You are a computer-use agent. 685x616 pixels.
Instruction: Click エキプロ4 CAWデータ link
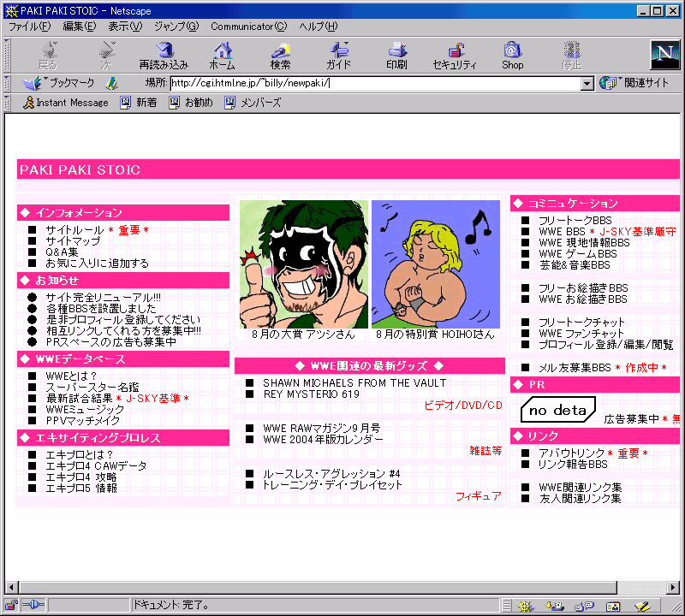coord(96,465)
